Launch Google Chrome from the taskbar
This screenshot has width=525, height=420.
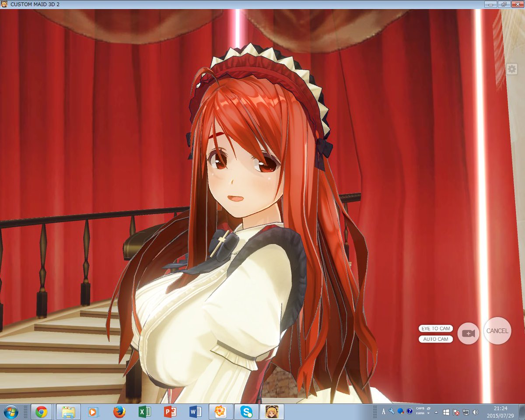tap(42, 412)
